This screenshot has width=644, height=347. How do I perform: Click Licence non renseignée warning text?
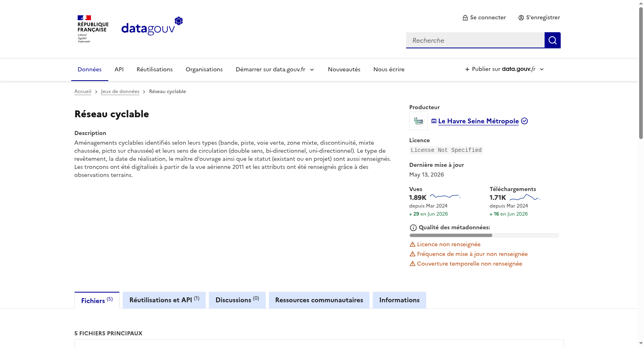click(x=449, y=244)
